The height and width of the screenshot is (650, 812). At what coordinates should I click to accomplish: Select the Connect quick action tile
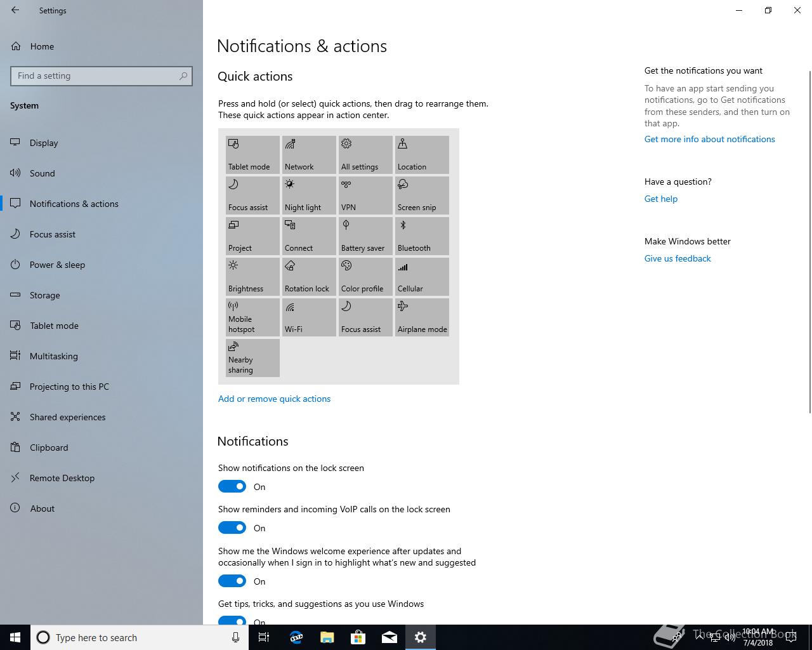[x=309, y=236]
